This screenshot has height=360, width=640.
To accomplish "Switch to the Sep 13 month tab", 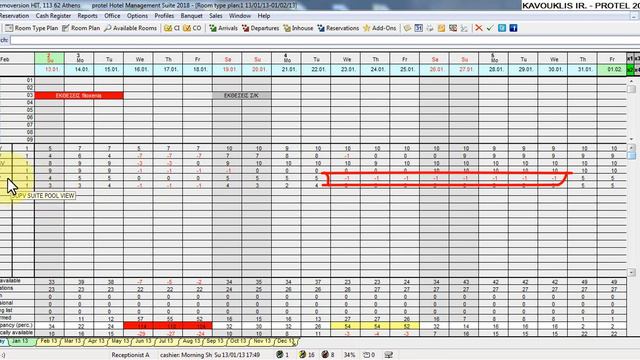I will click(215, 341).
